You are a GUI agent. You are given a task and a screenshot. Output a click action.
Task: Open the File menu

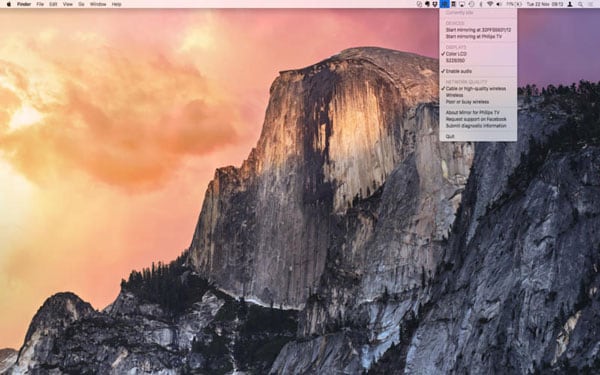40,4
